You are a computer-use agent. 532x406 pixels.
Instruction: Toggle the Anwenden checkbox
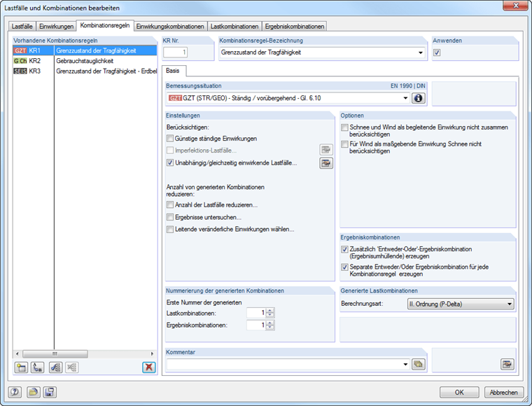click(x=437, y=52)
